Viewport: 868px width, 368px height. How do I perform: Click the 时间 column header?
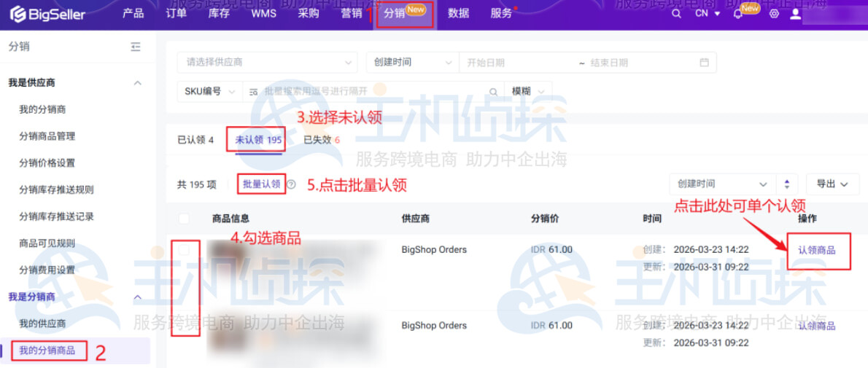[652, 219]
